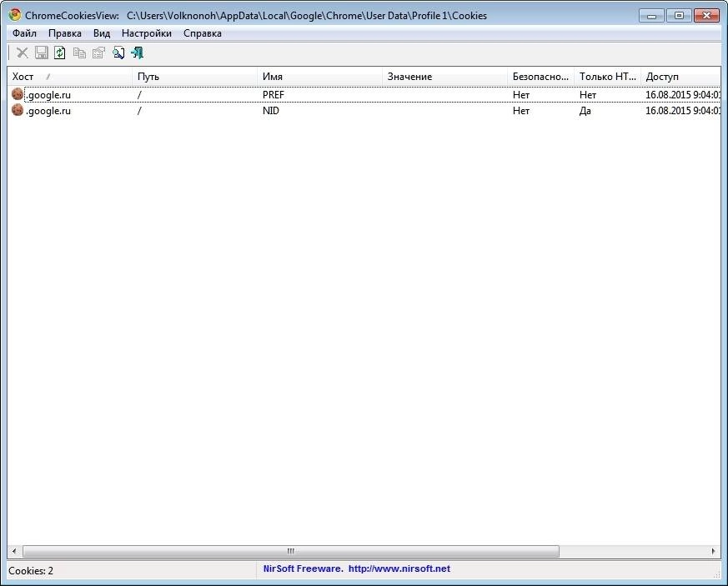
Task: Click the access date in the PREF row
Action: click(682, 95)
